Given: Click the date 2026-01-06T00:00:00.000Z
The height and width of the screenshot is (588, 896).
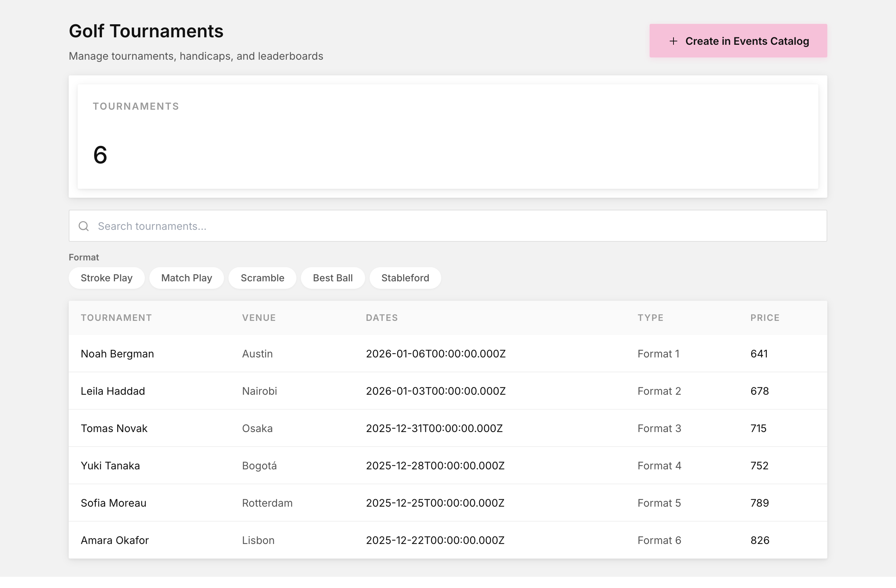Looking at the screenshot, I should (436, 354).
